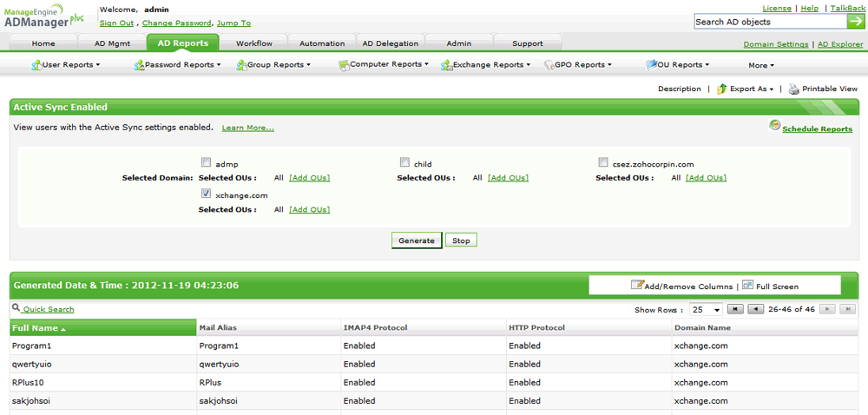Screen dimensions: 868x415
Task: Open the Workflow tab
Action: pos(253,43)
